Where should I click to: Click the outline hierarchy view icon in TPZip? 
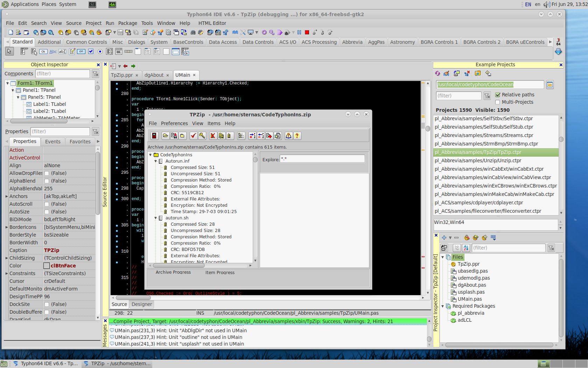tap(241, 136)
